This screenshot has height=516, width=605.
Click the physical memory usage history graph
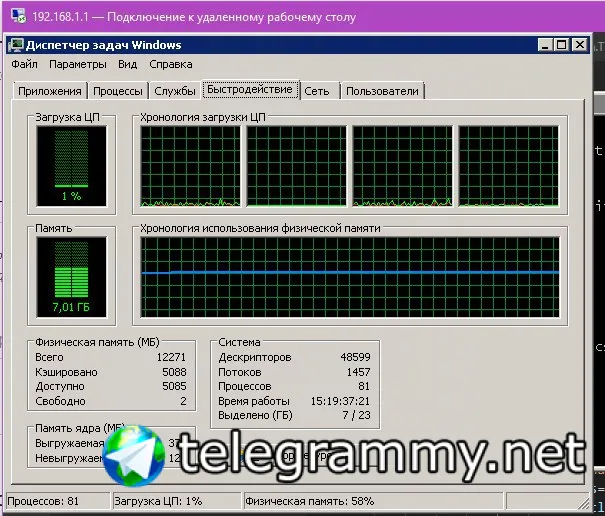(x=350, y=277)
